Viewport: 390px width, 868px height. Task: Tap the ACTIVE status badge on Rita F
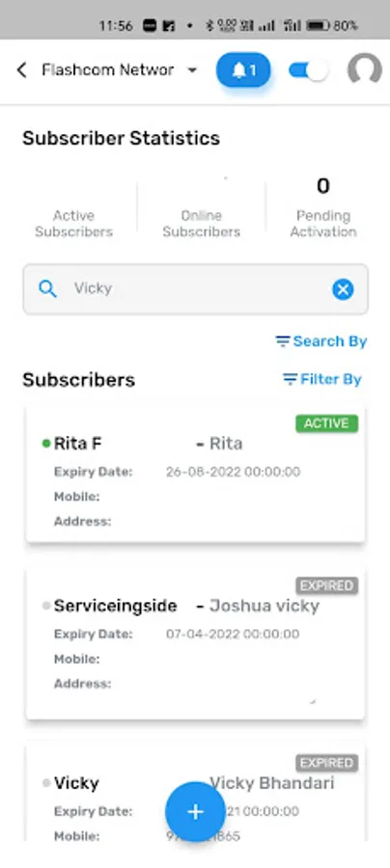pos(327,423)
